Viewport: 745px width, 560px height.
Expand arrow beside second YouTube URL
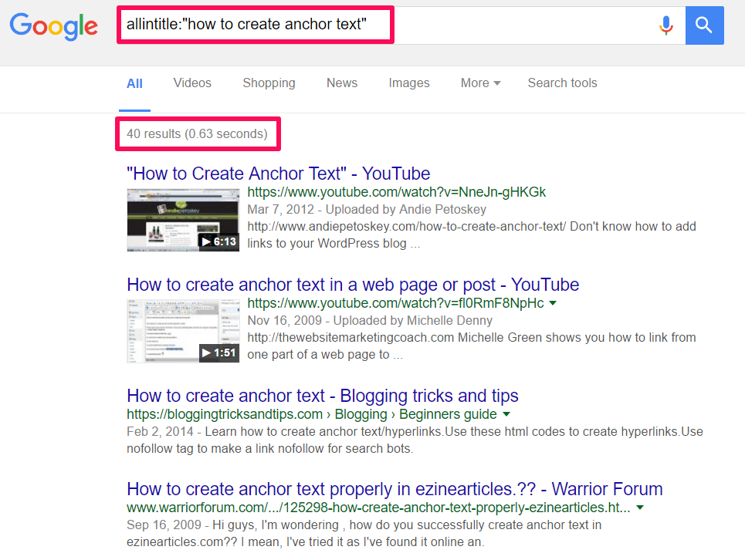coord(553,303)
